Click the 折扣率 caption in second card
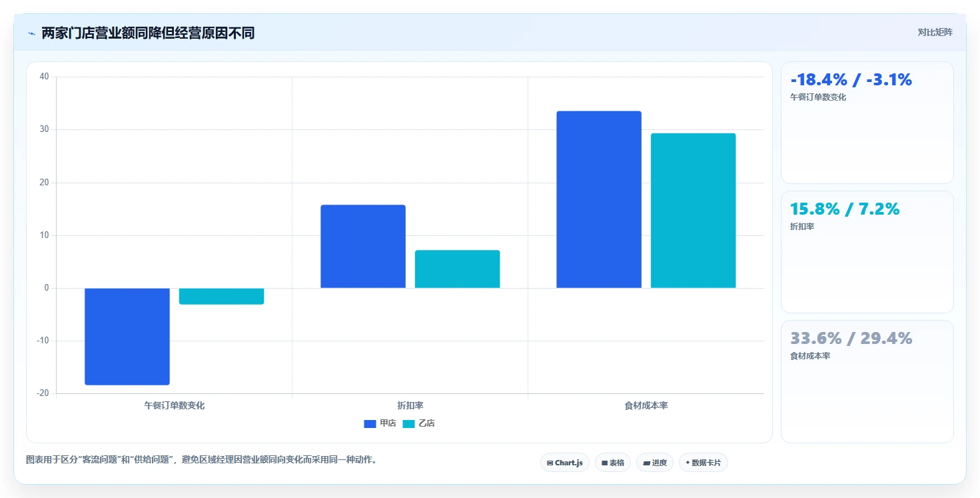The height and width of the screenshot is (498, 980). pyautogui.click(x=801, y=227)
